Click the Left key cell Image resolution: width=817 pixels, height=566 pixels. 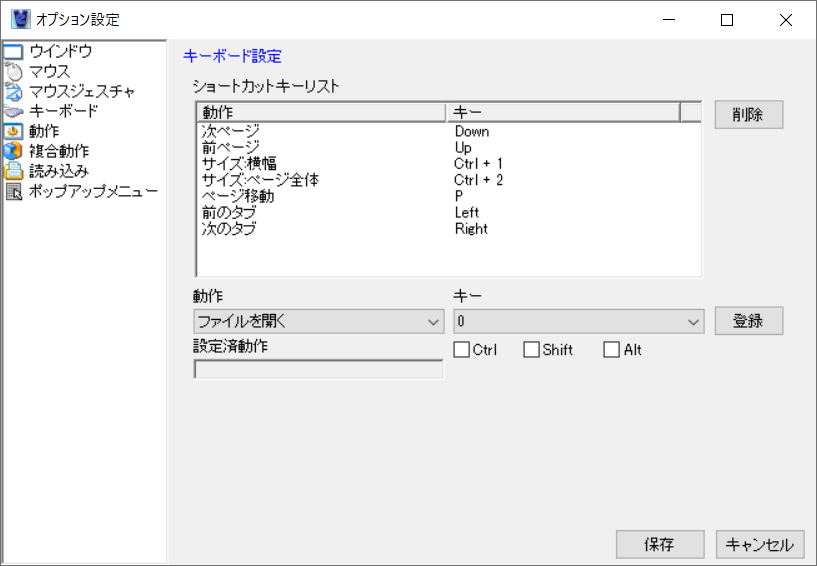pos(467,212)
